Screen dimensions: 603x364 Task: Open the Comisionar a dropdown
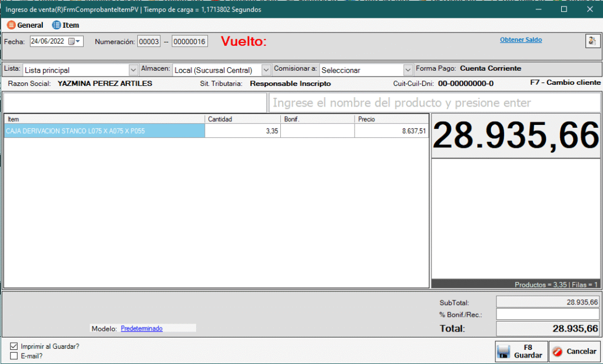point(407,70)
